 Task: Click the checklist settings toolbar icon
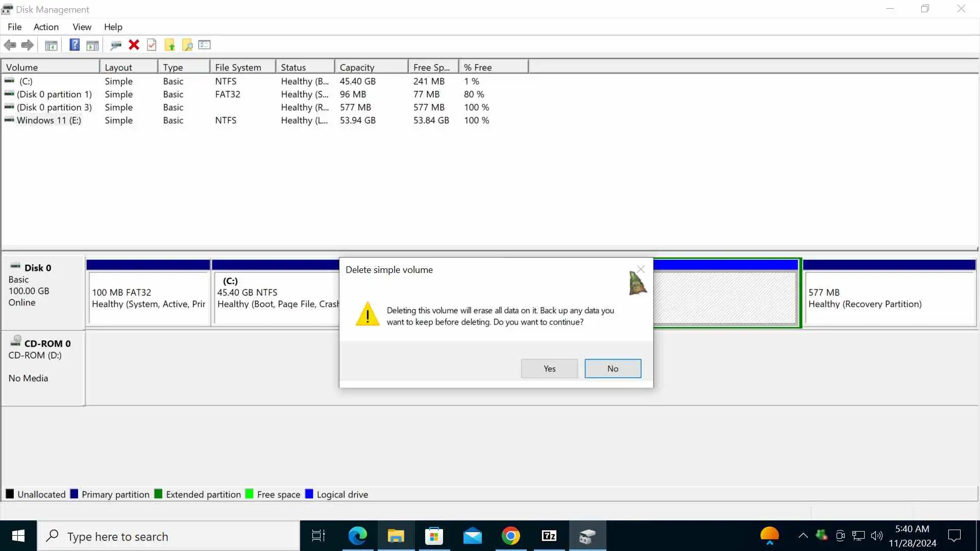click(205, 45)
